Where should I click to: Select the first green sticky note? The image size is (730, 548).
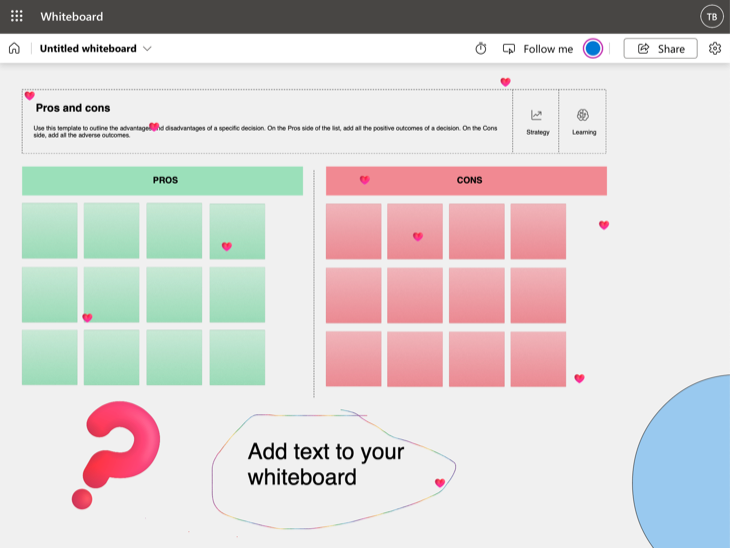coord(50,231)
